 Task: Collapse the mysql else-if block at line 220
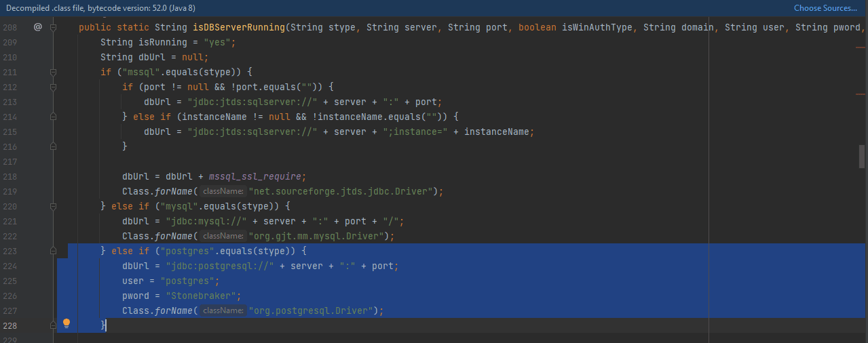pyautogui.click(x=53, y=207)
